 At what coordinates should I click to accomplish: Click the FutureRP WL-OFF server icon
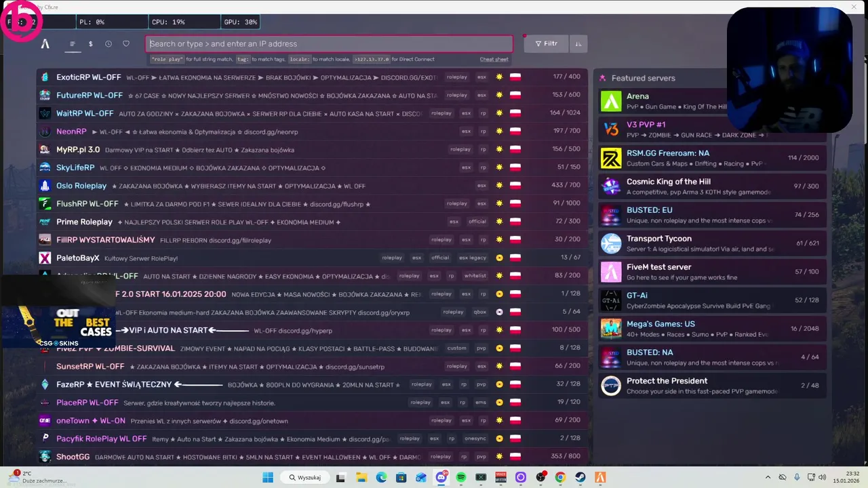[45, 96]
